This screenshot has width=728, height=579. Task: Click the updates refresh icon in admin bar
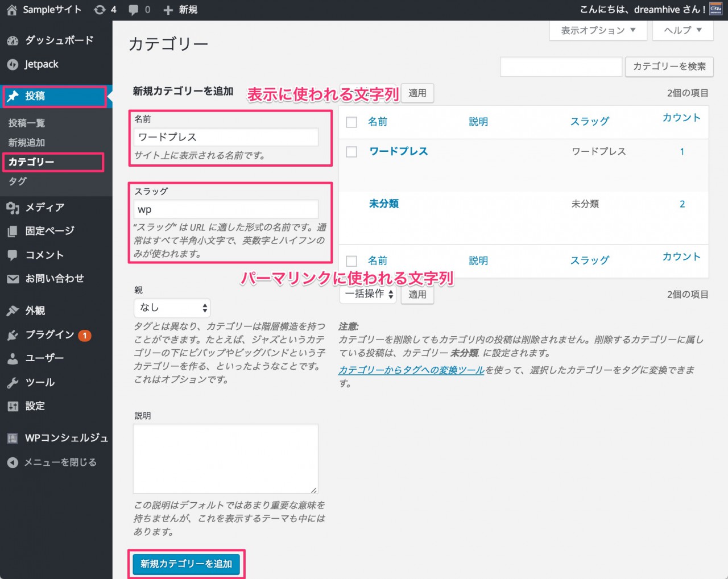(x=100, y=10)
